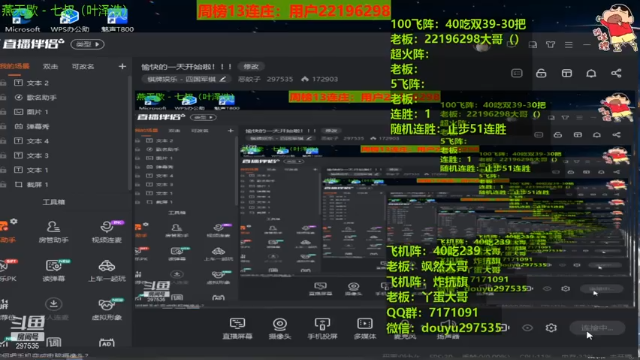The height and width of the screenshot is (360, 640).
Task: Click the source list vertical scrollbar
Action: [x=130, y=133]
